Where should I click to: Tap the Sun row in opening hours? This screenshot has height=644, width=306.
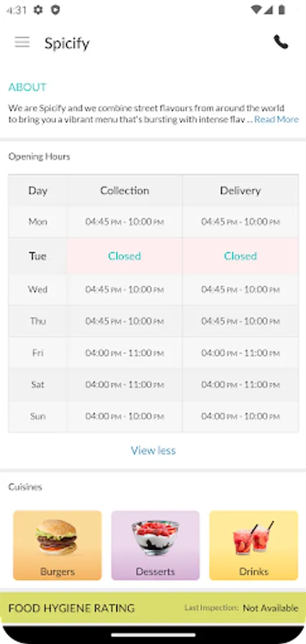[x=153, y=416]
